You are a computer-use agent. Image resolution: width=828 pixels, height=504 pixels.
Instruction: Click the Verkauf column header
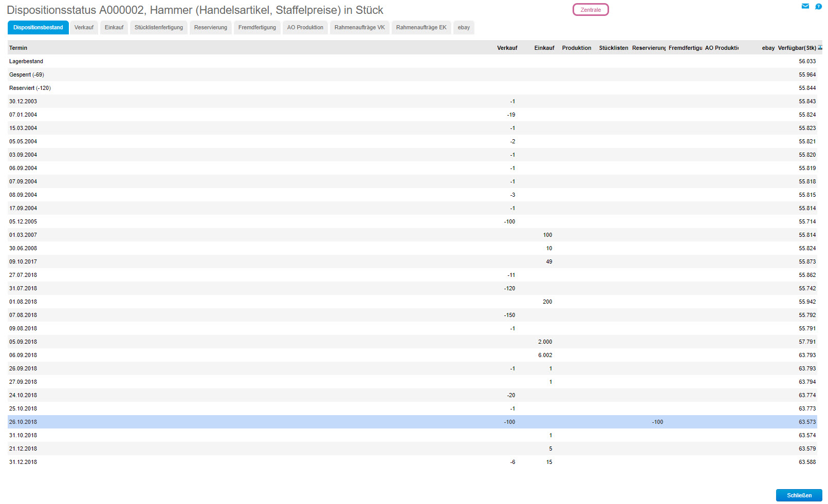click(x=507, y=48)
